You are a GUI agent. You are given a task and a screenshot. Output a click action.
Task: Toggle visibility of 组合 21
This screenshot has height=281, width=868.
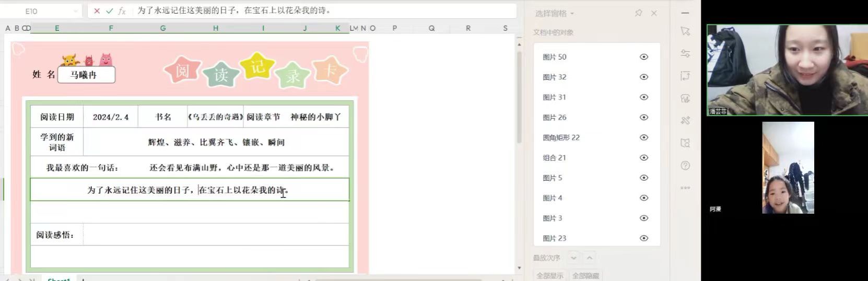click(644, 158)
